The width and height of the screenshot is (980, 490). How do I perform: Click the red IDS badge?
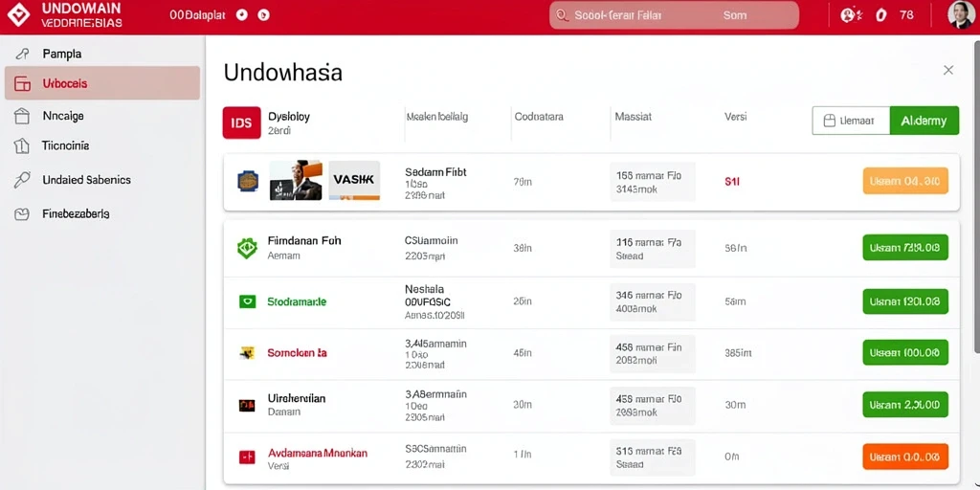[x=241, y=122]
